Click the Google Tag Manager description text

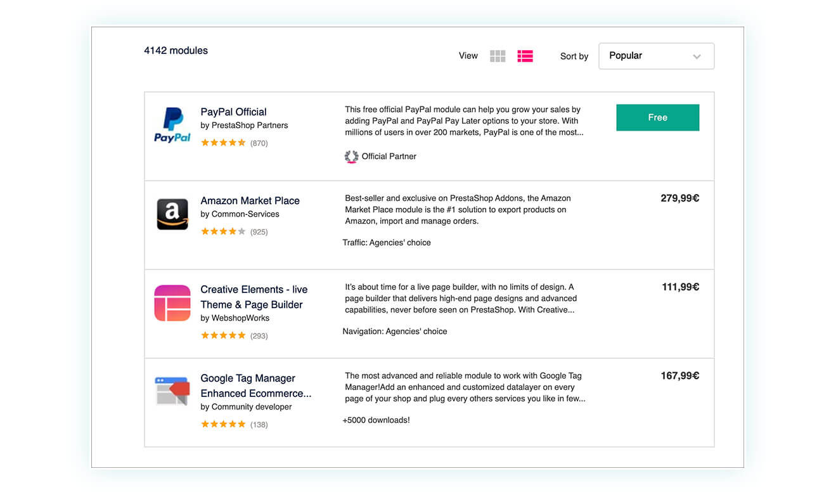tap(465, 387)
